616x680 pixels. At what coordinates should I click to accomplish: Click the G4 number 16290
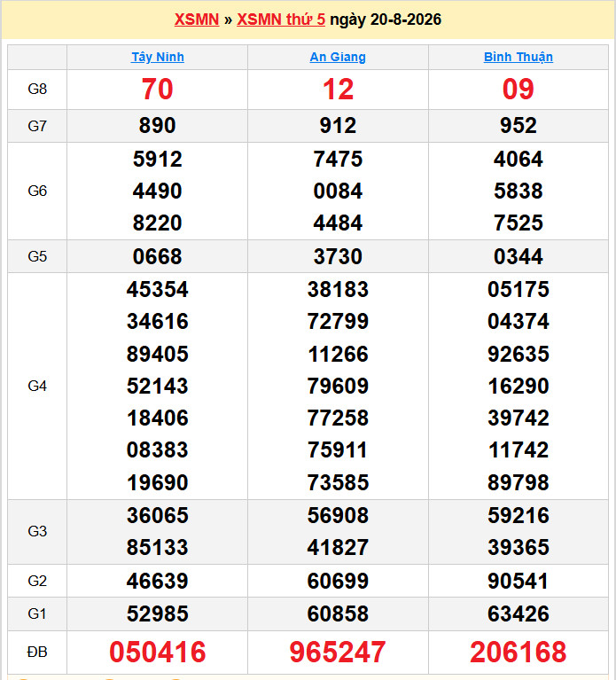pos(518,386)
